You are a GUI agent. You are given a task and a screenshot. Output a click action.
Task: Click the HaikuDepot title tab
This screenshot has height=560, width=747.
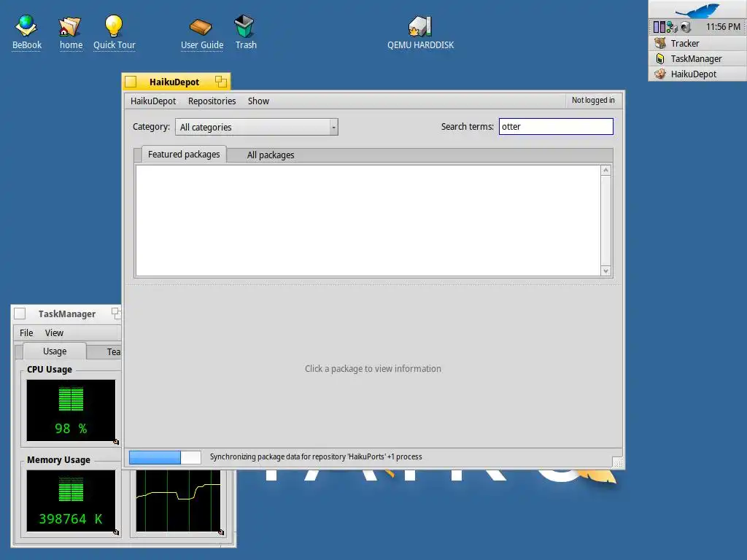(x=176, y=82)
